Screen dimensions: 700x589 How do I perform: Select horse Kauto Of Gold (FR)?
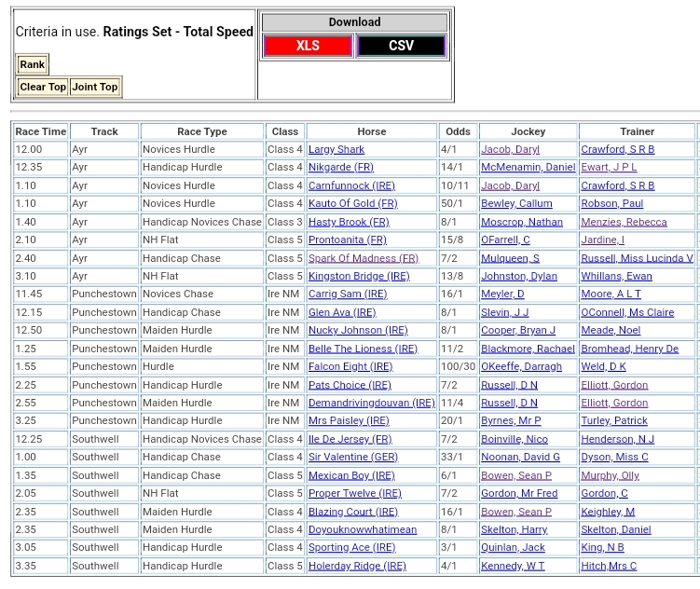click(352, 203)
